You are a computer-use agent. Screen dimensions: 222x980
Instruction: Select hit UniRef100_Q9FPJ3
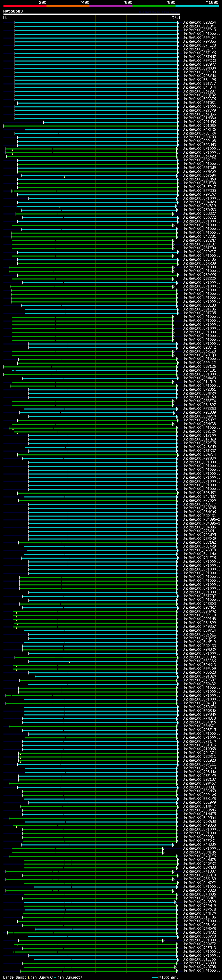click(199, 30)
